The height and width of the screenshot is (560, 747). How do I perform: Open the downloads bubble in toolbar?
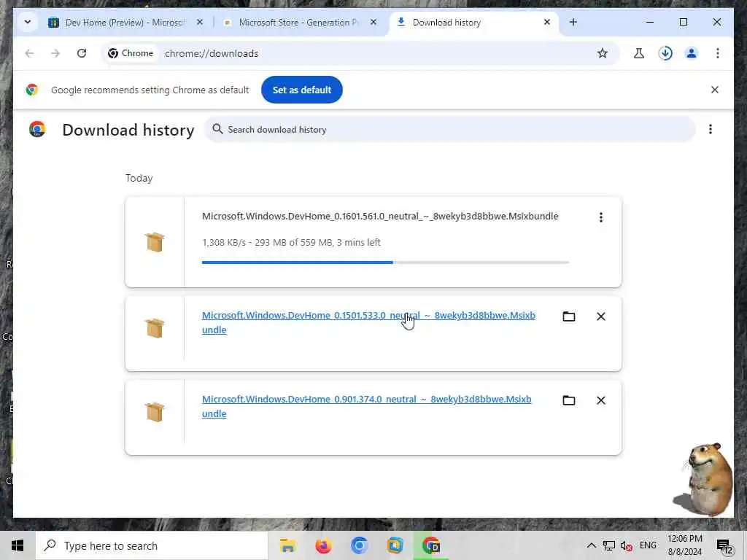pyautogui.click(x=665, y=53)
